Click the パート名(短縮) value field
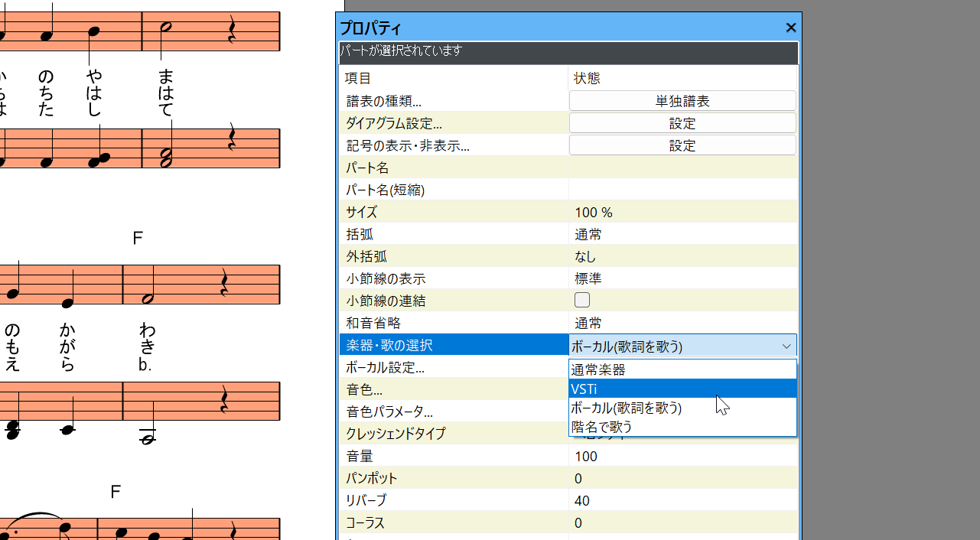Image resolution: width=980 pixels, height=540 pixels. click(682, 190)
